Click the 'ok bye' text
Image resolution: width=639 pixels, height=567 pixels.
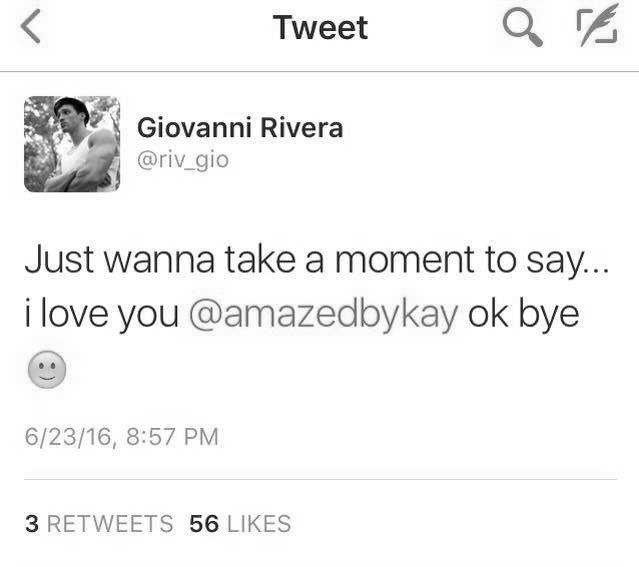pos(524,314)
